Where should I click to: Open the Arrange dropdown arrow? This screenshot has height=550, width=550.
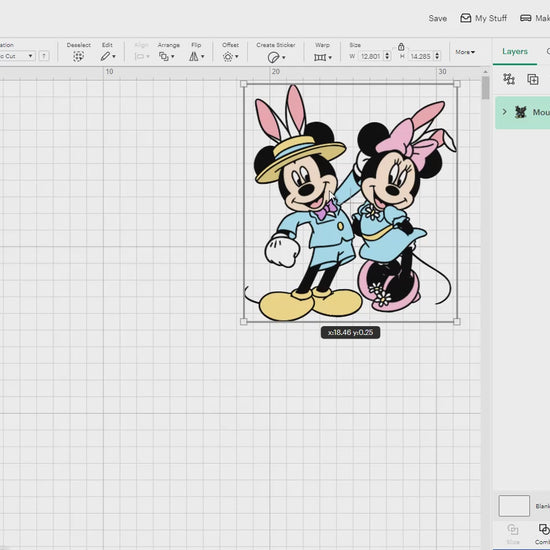(x=173, y=56)
